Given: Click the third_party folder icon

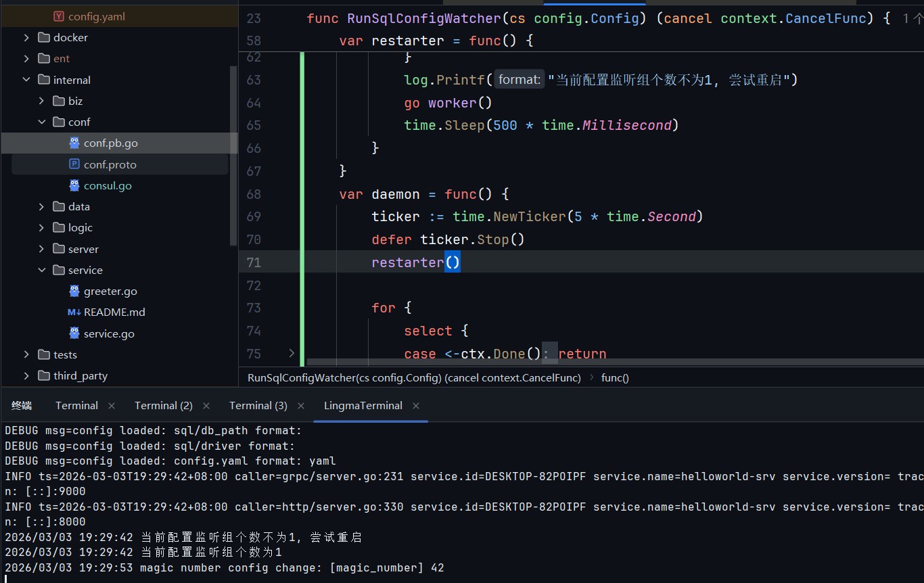Looking at the screenshot, I should pyautogui.click(x=44, y=376).
